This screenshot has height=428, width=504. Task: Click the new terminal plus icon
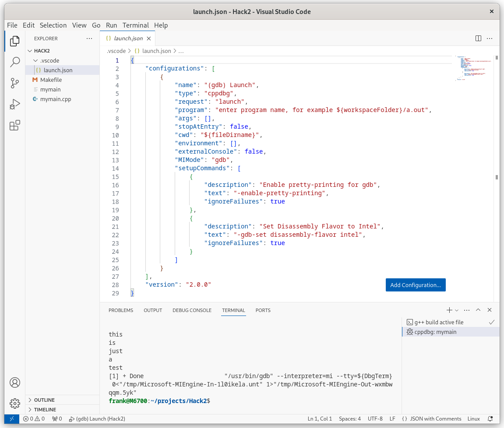coord(449,310)
